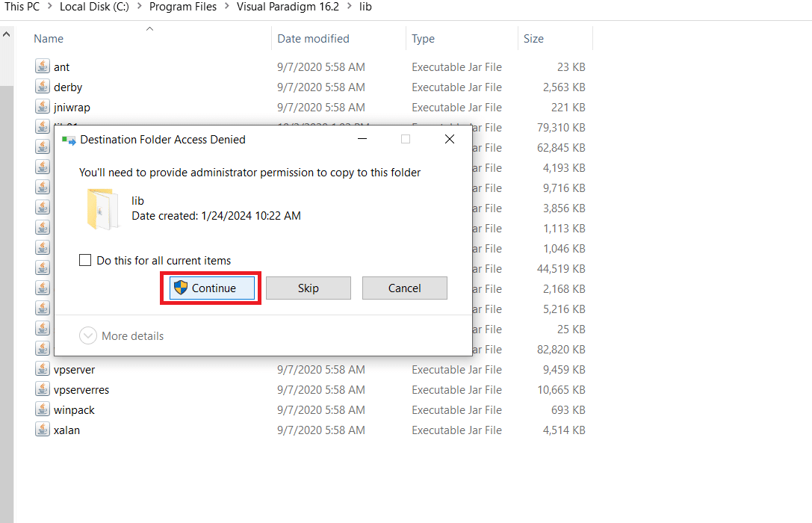Click the Skip button
This screenshot has width=812, height=523.
coord(308,288)
